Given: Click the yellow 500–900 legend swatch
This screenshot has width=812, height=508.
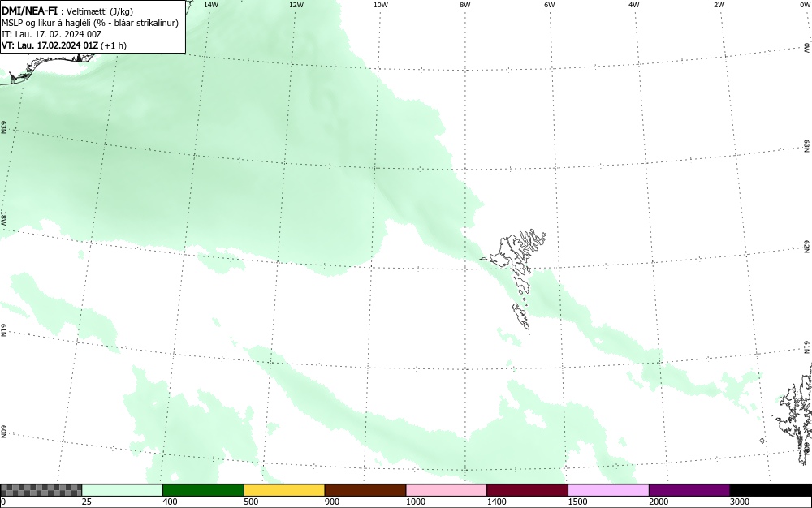Looking at the screenshot, I should (x=284, y=490).
